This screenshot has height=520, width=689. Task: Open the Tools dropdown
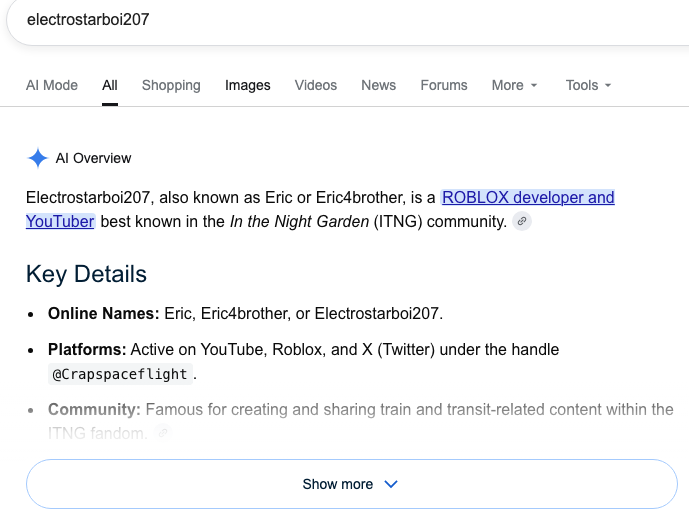point(588,85)
